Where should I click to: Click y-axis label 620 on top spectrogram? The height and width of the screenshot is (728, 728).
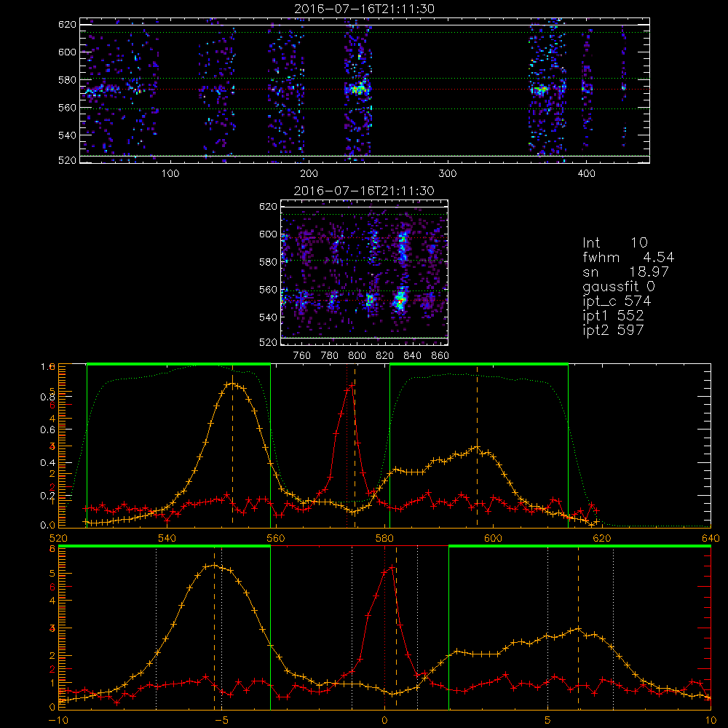pos(67,24)
